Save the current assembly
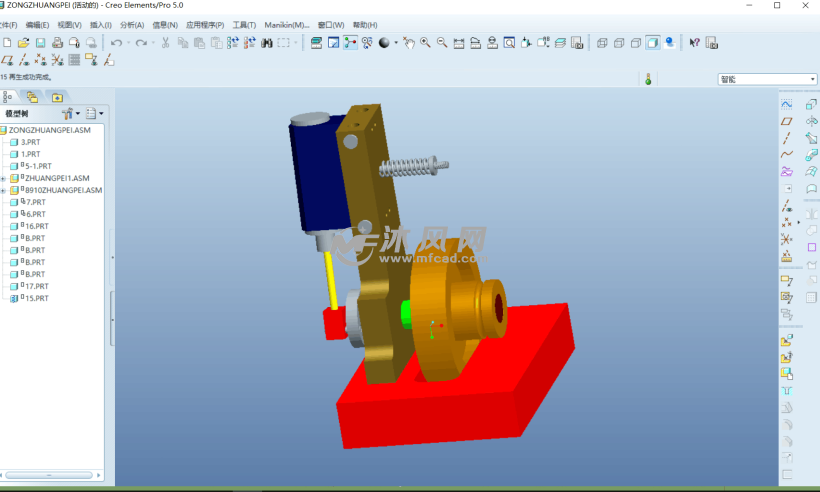Viewport: 820px width, 492px height. coord(40,43)
